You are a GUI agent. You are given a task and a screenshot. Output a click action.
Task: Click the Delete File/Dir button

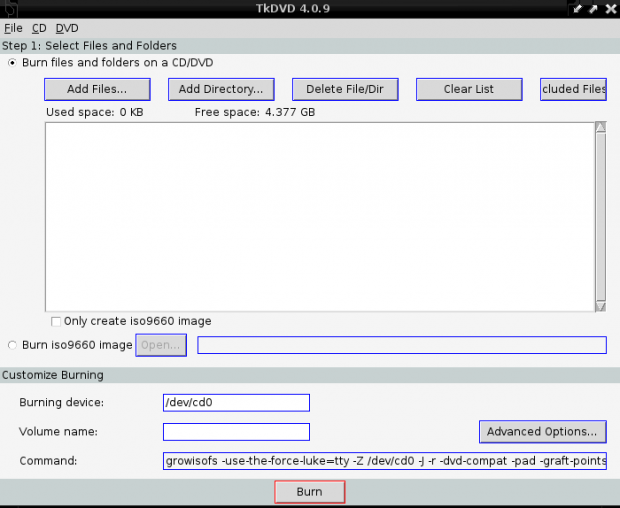click(x=345, y=89)
